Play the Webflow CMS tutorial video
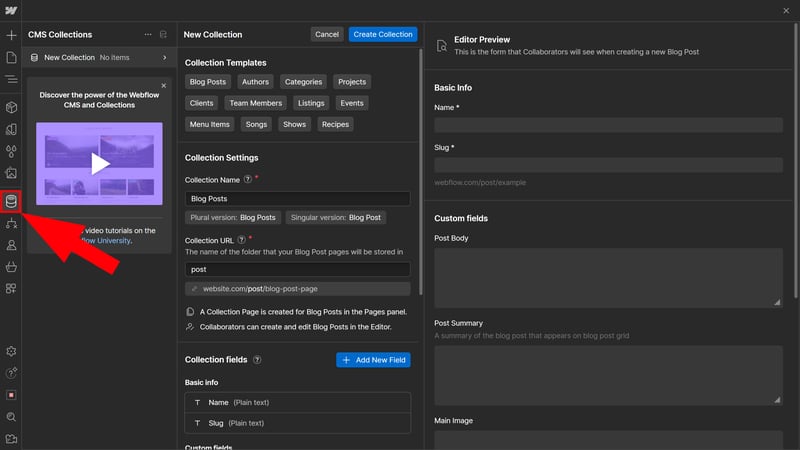800x450 pixels. (x=99, y=163)
